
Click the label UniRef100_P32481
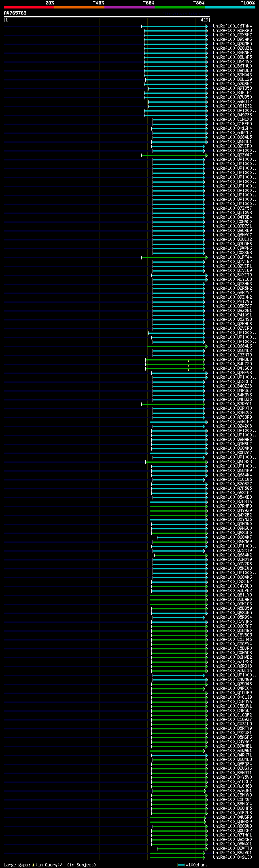point(232,733)
